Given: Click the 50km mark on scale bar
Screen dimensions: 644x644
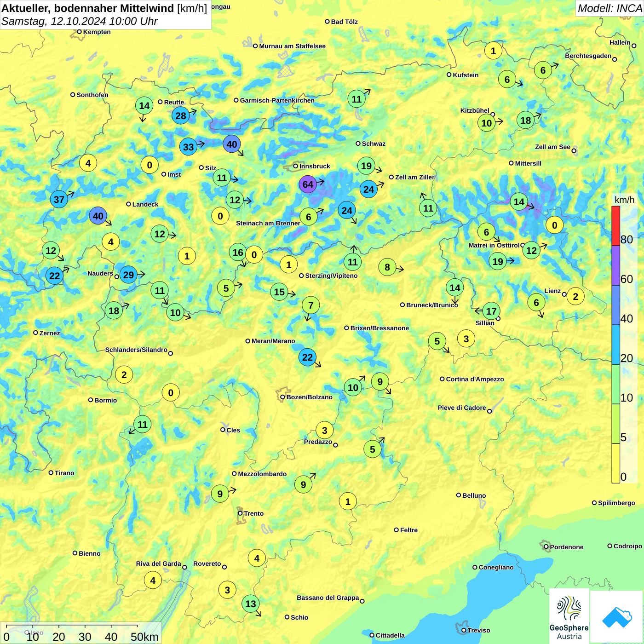Looking at the screenshot, I should coord(144,637).
